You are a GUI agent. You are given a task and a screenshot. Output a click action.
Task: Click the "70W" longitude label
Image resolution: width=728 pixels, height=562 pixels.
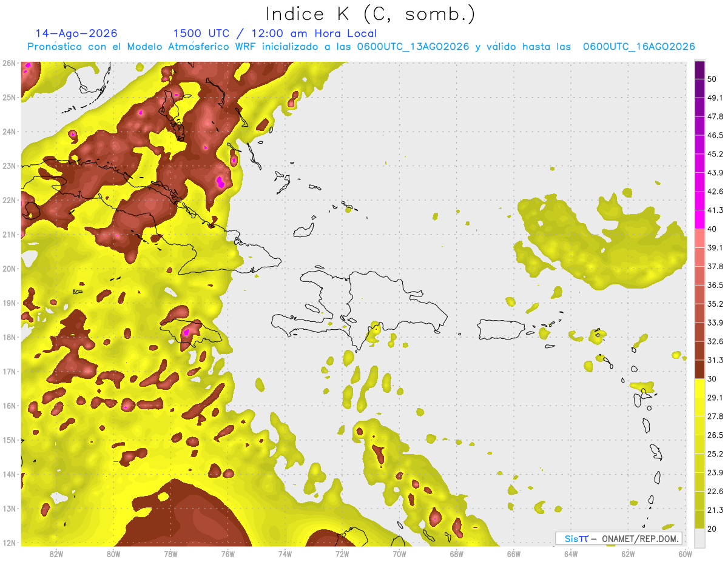(399, 554)
